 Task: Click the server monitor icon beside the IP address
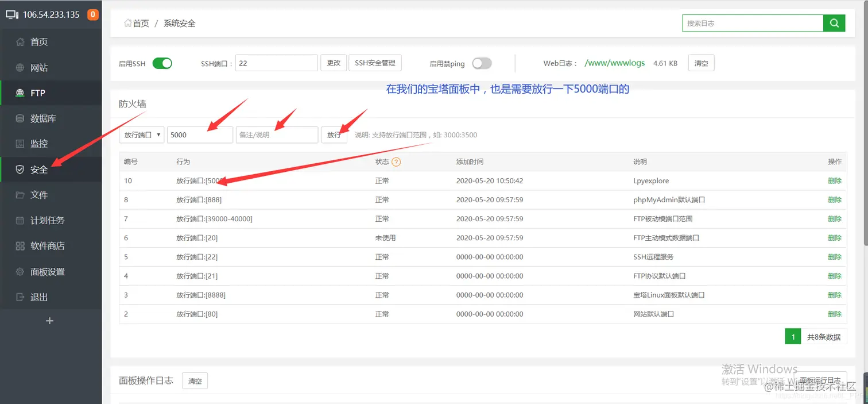coord(12,14)
